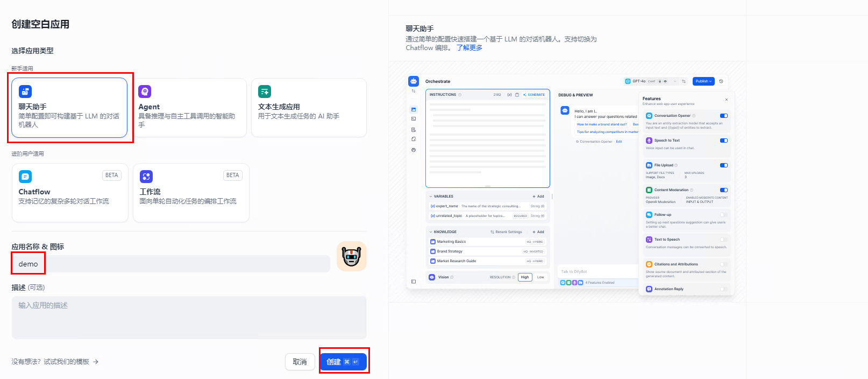Select the 聊天助手 app type card
868x379 pixels.
tap(69, 108)
